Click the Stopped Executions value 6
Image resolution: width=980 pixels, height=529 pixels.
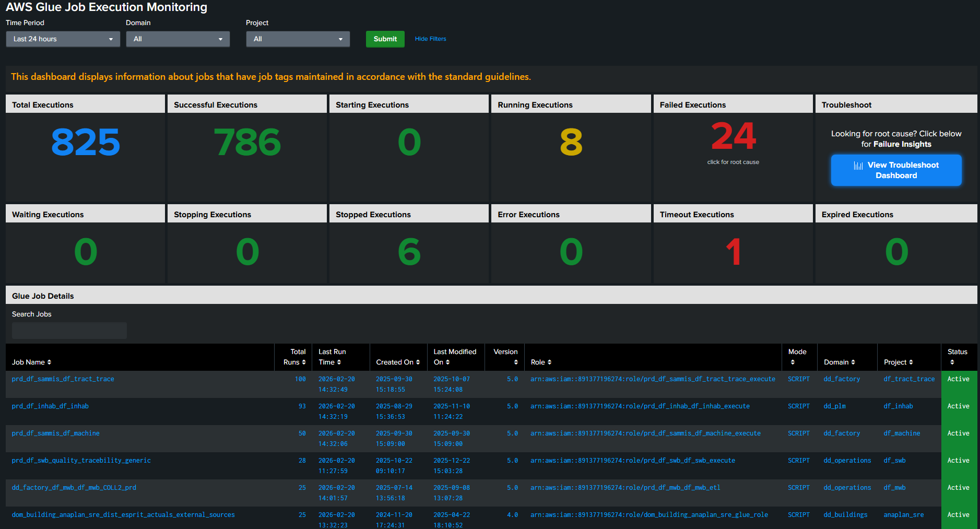tap(409, 252)
